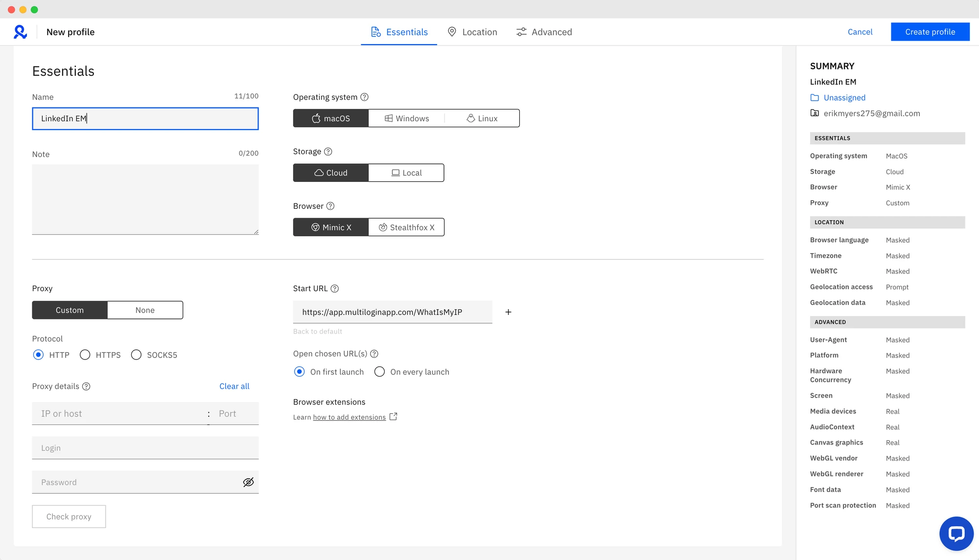Set proxy to Custom
The width and height of the screenshot is (979, 560).
70,310
